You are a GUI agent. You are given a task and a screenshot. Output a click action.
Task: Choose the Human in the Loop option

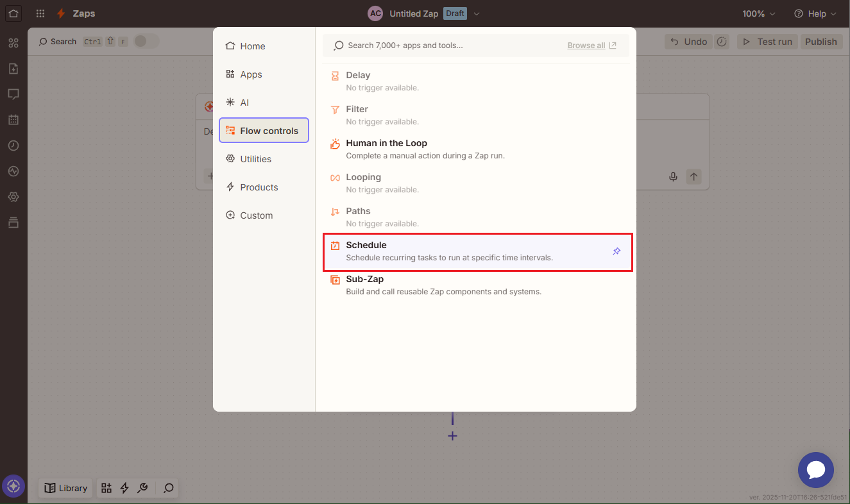pos(477,149)
